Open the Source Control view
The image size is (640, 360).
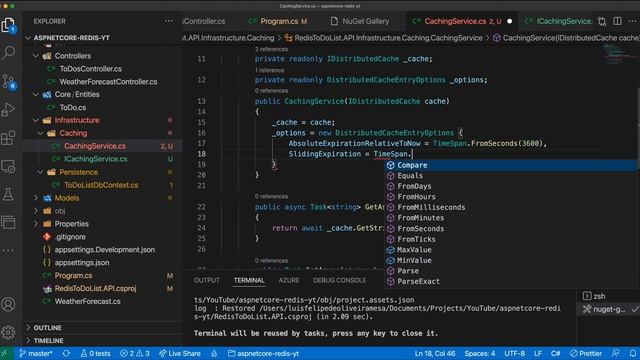tap(8, 82)
